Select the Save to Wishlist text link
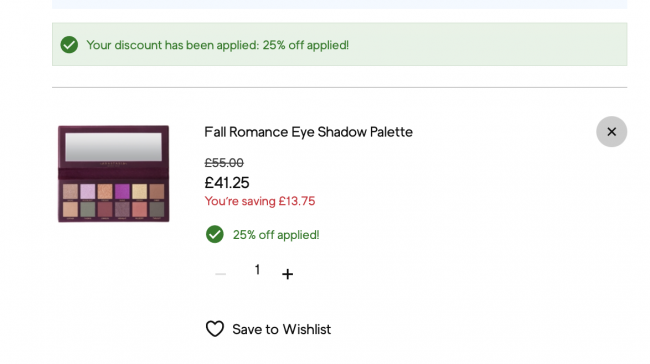Viewport: 650px width, 364px height. tap(281, 329)
